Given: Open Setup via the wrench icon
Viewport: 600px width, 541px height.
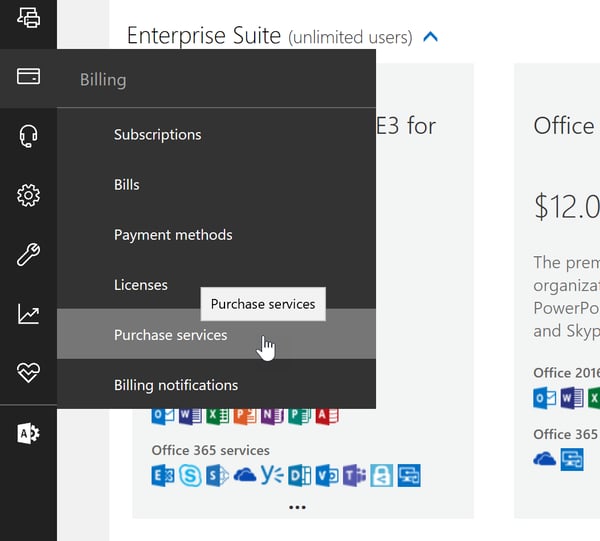Looking at the screenshot, I should pos(28,254).
